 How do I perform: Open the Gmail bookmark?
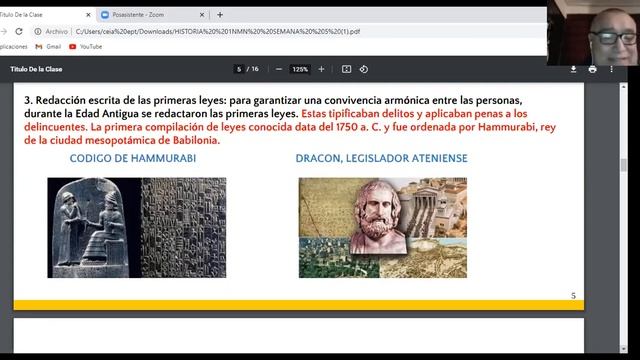pyautogui.click(x=48, y=47)
